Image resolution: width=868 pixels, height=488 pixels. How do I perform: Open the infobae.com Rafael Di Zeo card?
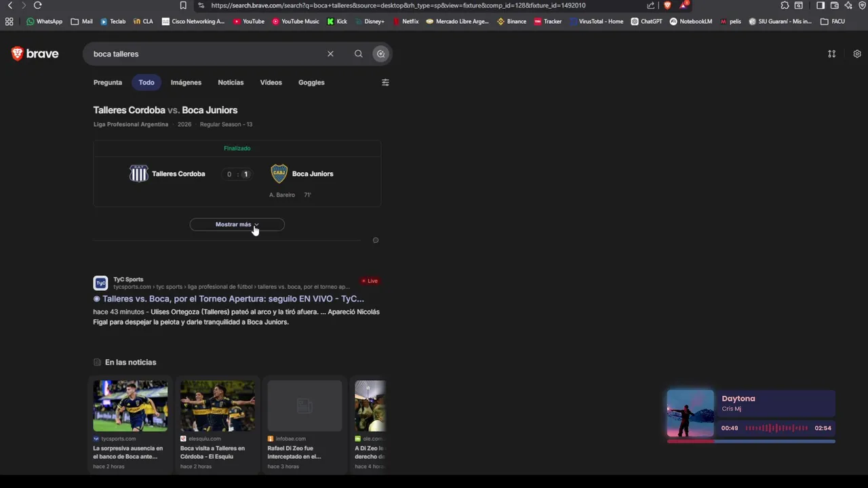tap(304, 425)
